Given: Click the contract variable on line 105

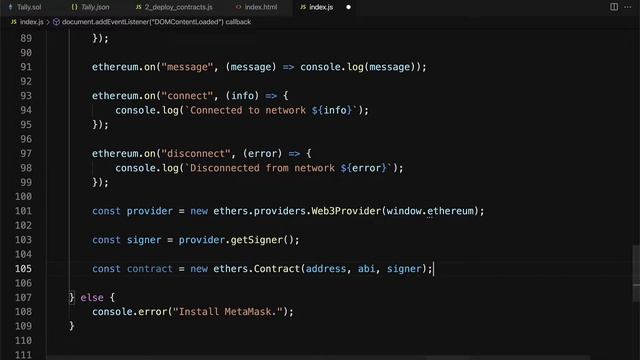Looking at the screenshot, I should (x=149, y=269).
